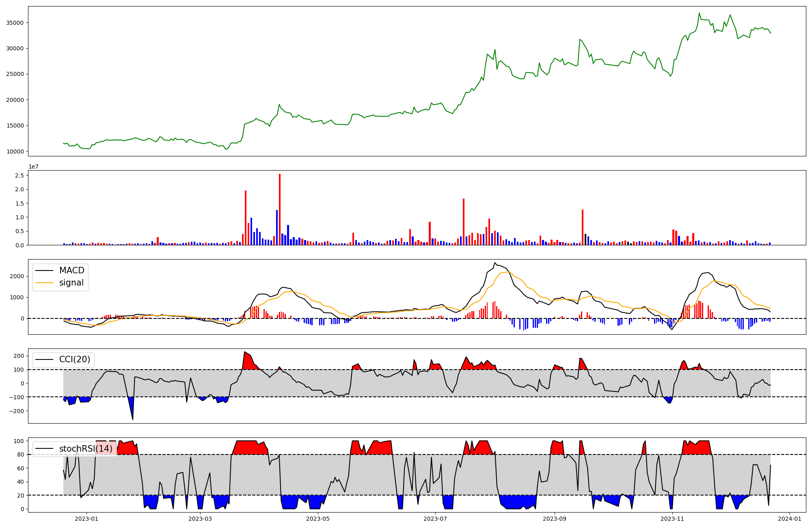
Task: Click the tallest red volume bar
Action: coord(280,209)
